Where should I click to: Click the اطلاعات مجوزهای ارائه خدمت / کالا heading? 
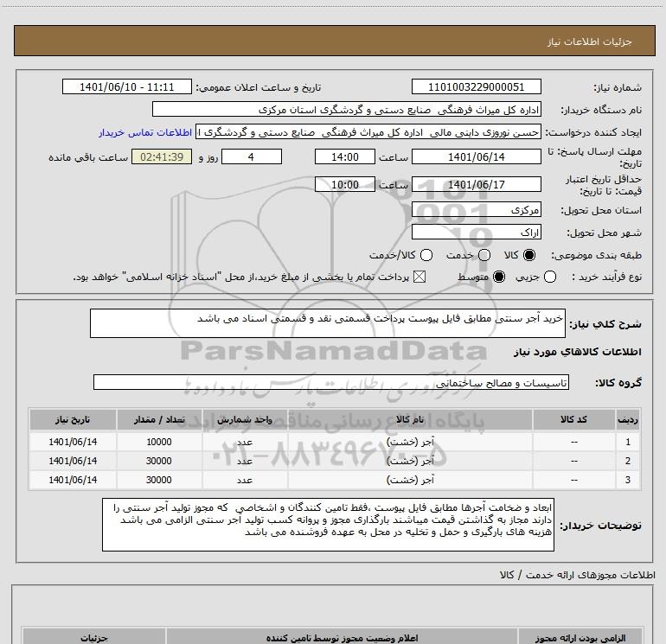[x=577, y=575]
